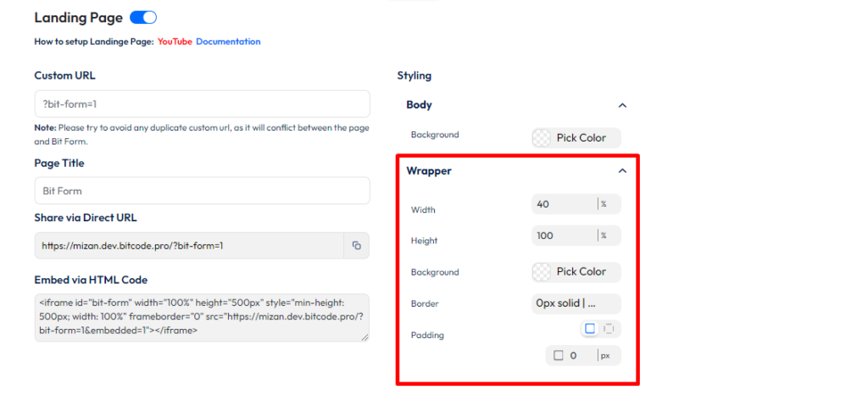Click the Embed via HTML Code textarea
The width and height of the screenshot is (868, 395).
(202, 318)
